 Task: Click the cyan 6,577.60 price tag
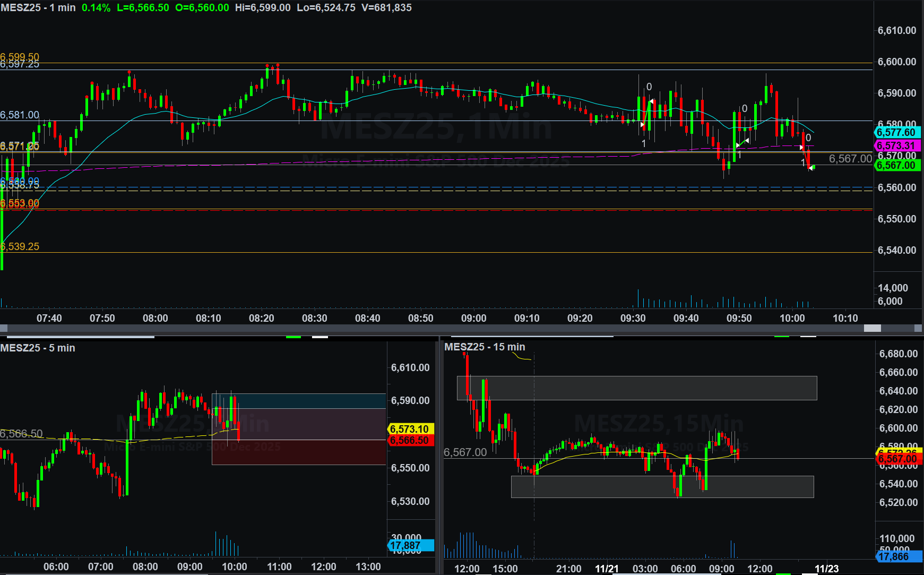tap(896, 133)
